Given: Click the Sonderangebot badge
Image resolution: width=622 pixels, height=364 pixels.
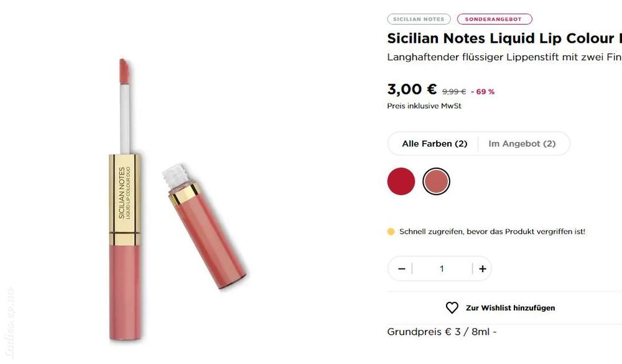Looking at the screenshot, I should [x=494, y=19].
